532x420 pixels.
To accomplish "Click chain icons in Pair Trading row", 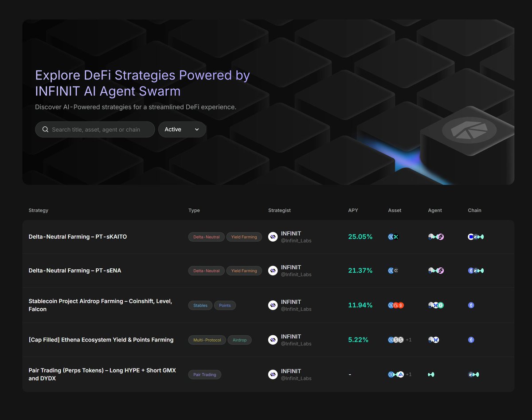I will pyautogui.click(x=473, y=374).
